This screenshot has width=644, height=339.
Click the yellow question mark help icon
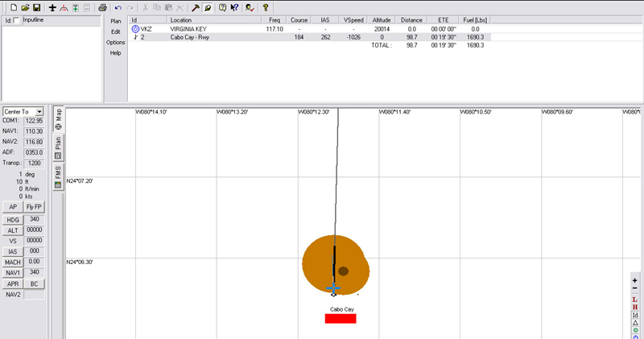pyautogui.click(x=265, y=7)
